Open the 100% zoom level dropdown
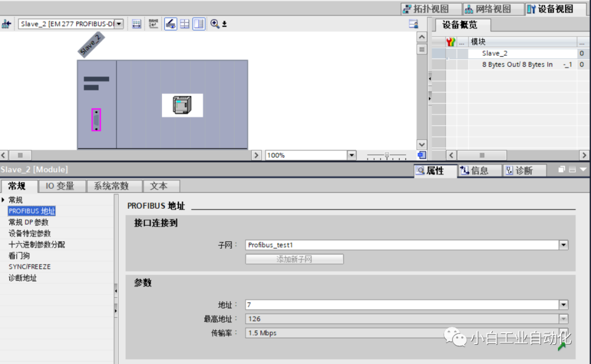 352,155
